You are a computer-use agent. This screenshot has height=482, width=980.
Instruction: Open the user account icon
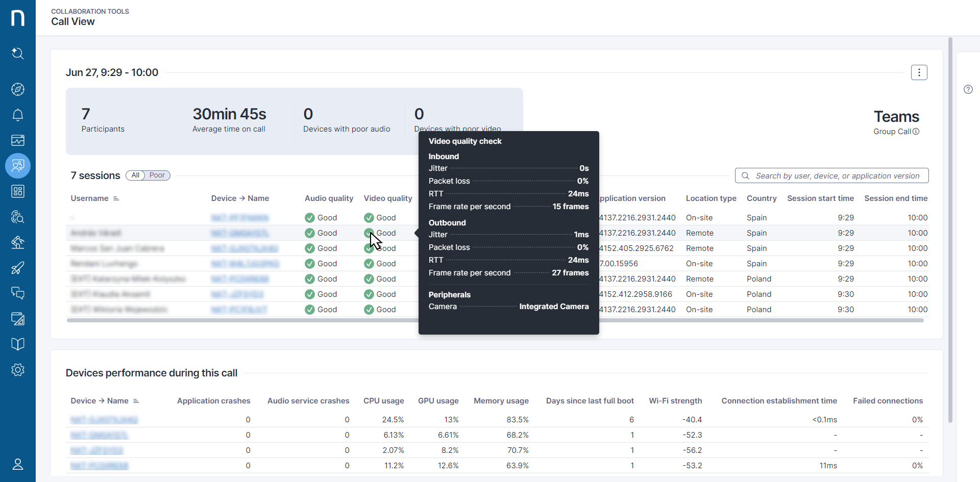18,464
